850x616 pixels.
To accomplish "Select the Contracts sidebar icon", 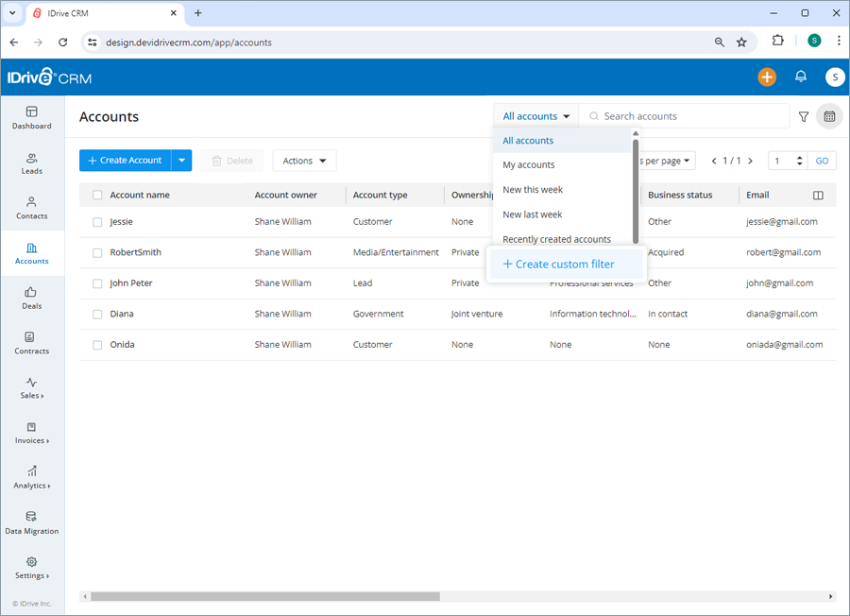I will (31, 345).
